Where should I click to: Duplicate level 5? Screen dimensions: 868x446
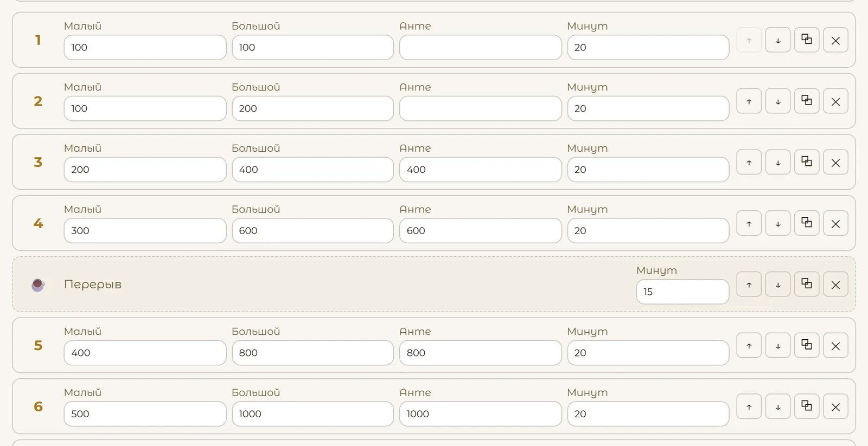(x=807, y=346)
